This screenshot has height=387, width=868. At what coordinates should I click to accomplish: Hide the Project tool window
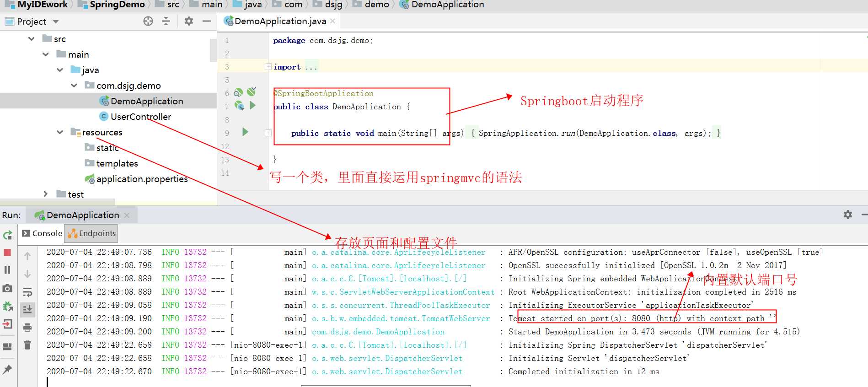coord(207,21)
